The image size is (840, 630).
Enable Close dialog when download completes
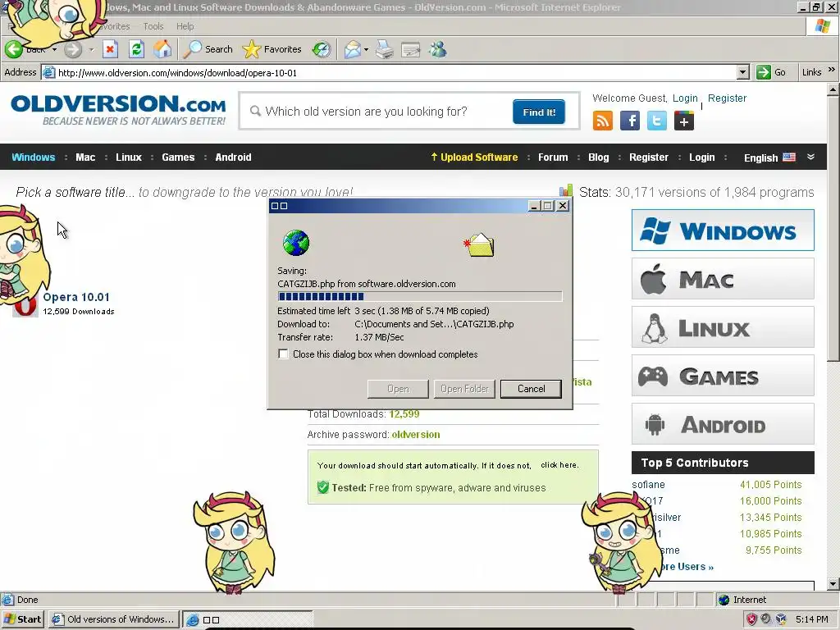283,354
